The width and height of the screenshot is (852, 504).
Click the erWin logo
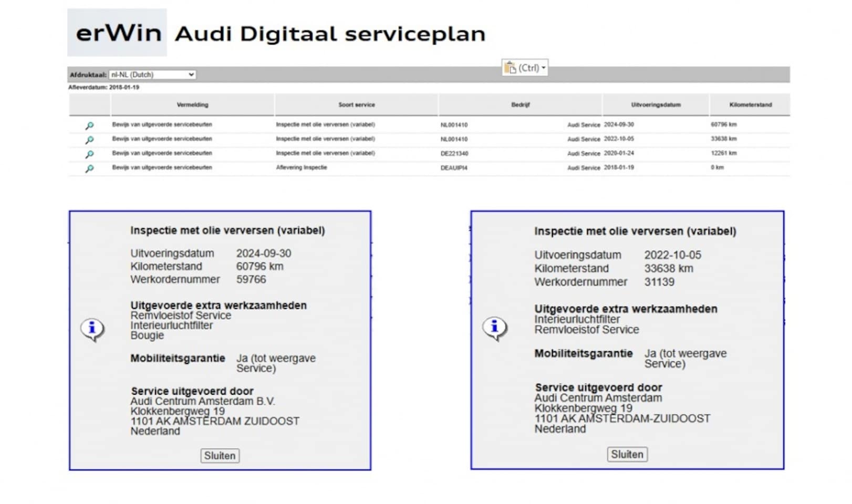click(118, 33)
